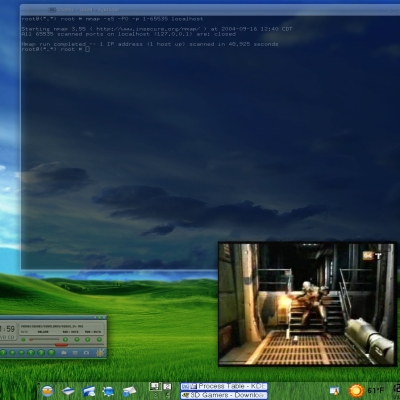This screenshot has height=400, width=400.
Task: Open the folder icon in the media player
Action: (64, 352)
